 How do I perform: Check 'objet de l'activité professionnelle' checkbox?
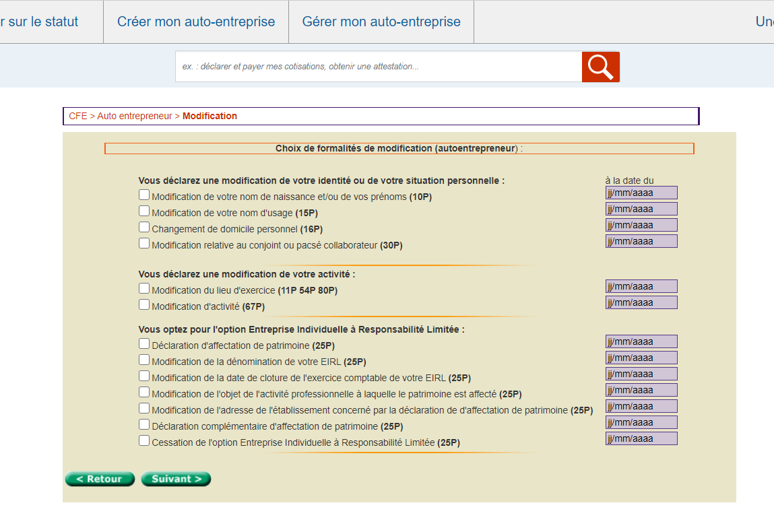coord(144,392)
